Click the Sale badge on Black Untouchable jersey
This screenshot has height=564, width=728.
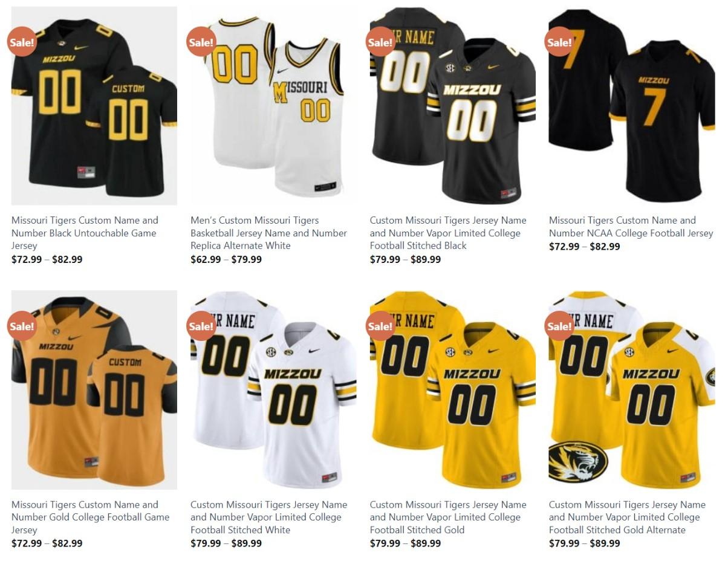tap(22, 42)
